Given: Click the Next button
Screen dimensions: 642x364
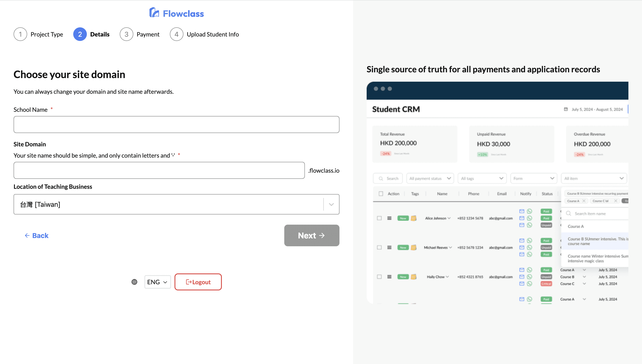Looking at the screenshot, I should (311, 235).
